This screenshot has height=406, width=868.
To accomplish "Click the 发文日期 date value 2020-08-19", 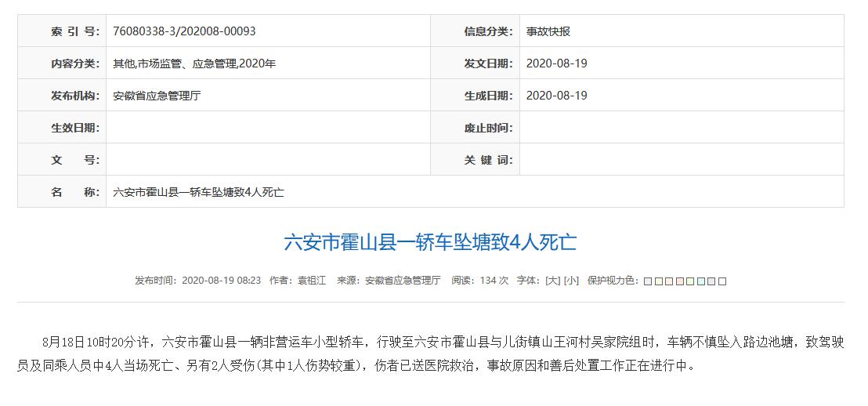I will 556,63.
